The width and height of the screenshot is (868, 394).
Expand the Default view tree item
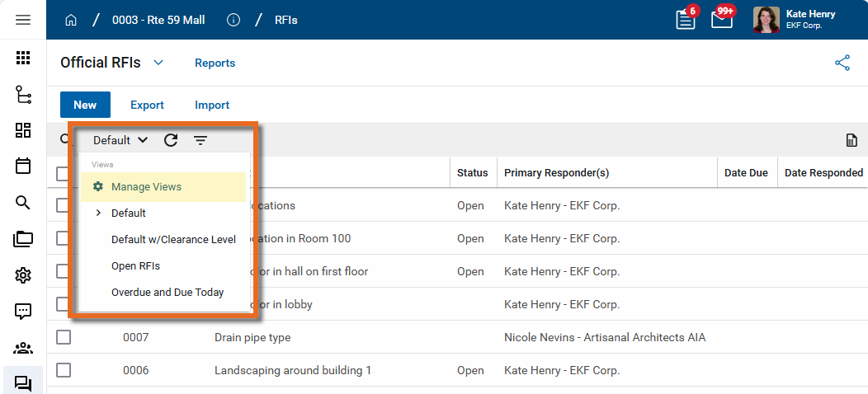[98, 213]
